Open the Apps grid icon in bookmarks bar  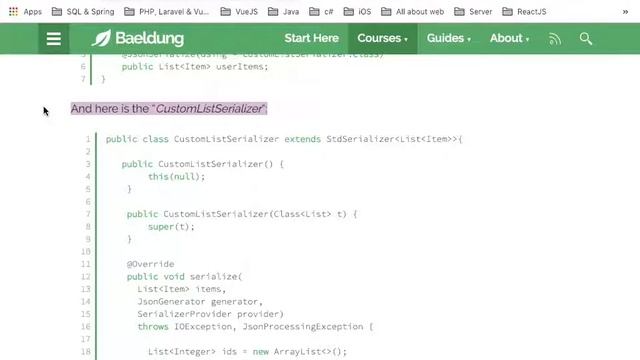pos(13,12)
